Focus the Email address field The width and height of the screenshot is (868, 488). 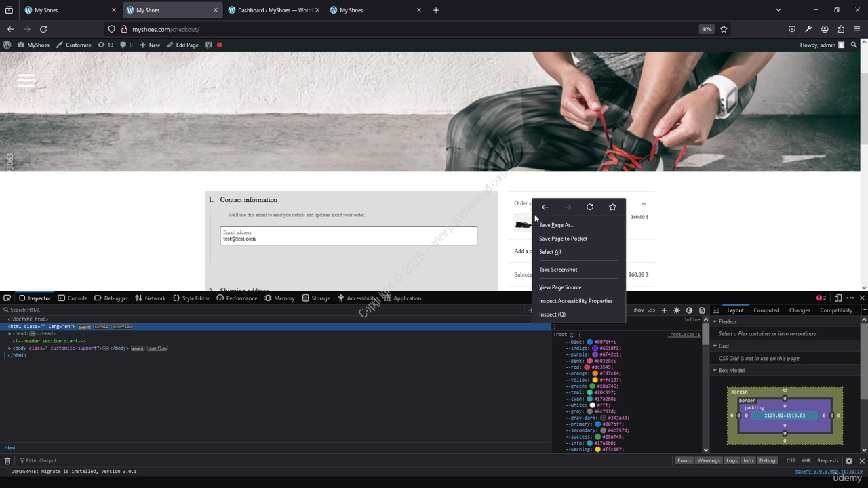point(349,236)
